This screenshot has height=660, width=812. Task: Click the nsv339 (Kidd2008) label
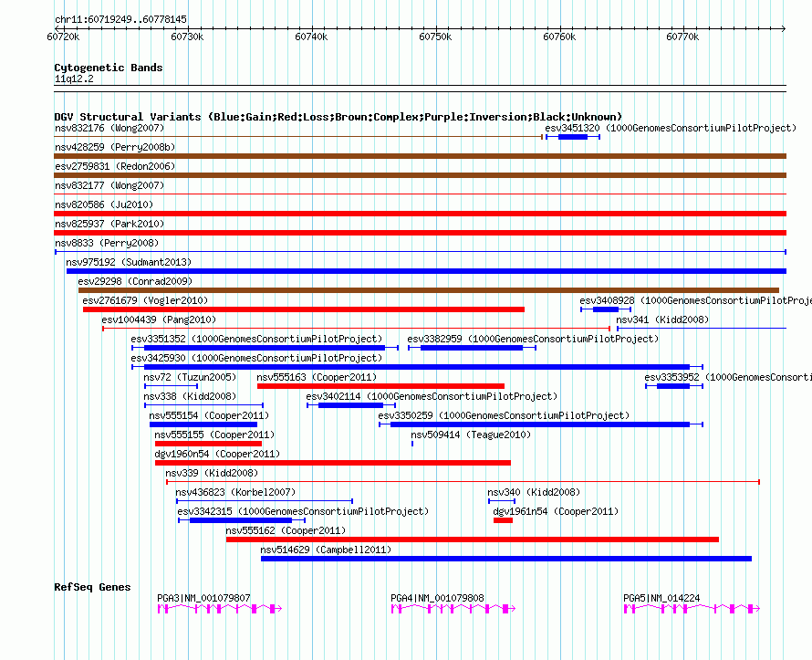coord(212,473)
